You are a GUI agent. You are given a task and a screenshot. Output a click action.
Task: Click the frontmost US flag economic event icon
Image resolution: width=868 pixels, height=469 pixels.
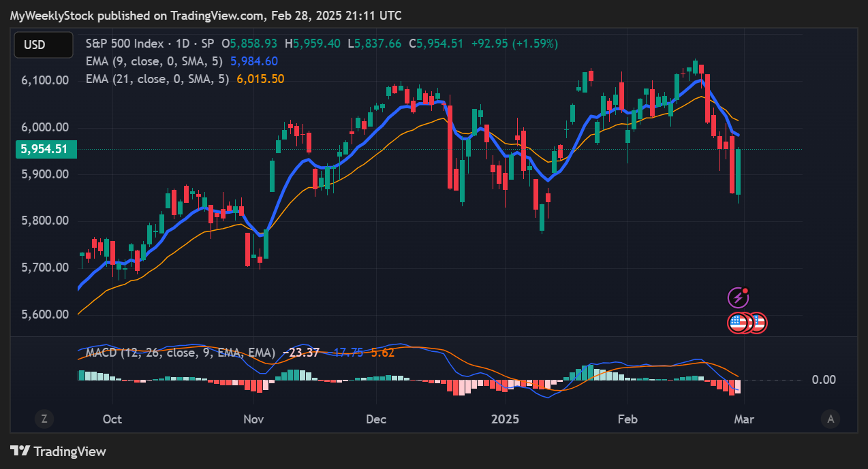point(739,323)
